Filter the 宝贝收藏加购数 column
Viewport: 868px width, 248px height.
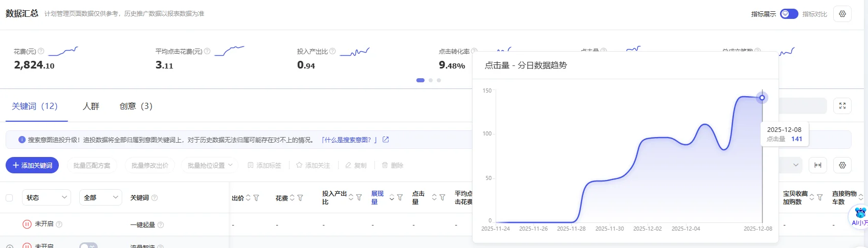coord(820,197)
